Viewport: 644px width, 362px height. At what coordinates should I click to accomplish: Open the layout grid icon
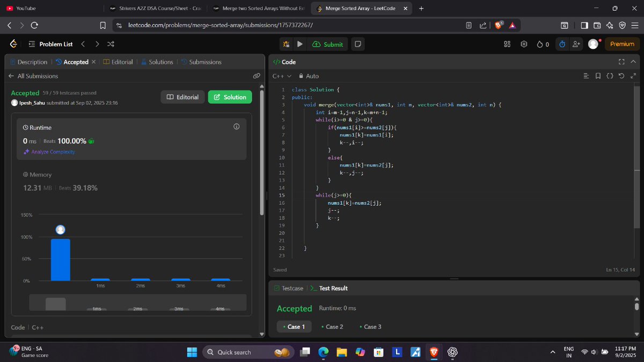pyautogui.click(x=507, y=44)
